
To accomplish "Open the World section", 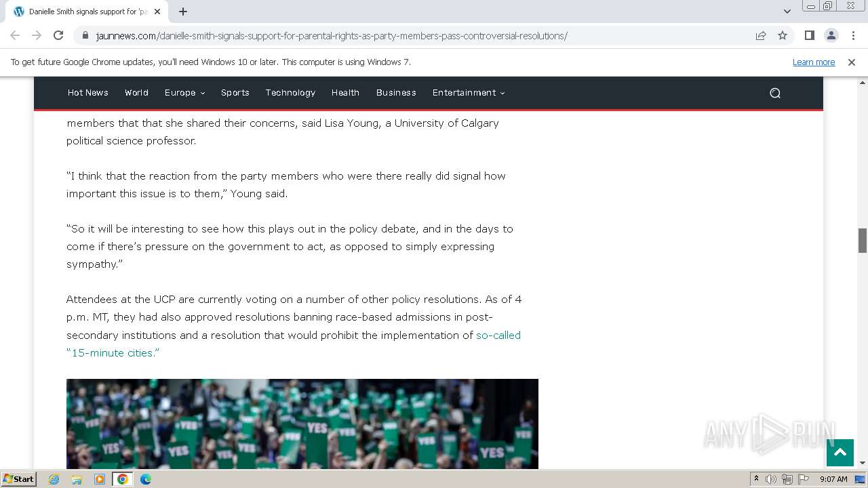I will pyautogui.click(x=136, y=92).
